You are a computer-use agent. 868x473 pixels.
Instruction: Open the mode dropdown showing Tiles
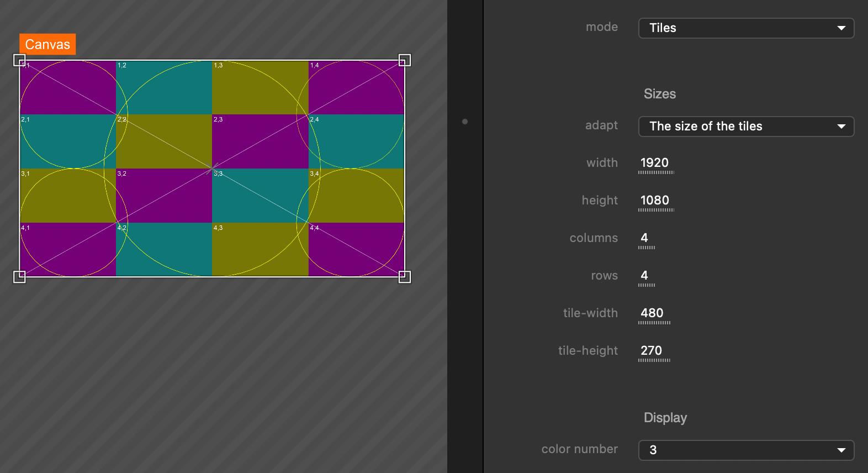746,28
